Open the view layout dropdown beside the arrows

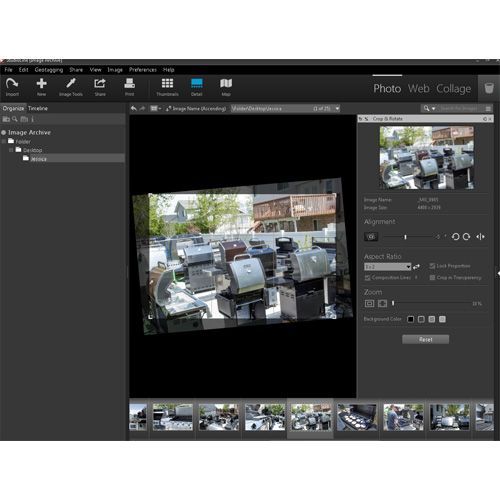pos(156,108)
